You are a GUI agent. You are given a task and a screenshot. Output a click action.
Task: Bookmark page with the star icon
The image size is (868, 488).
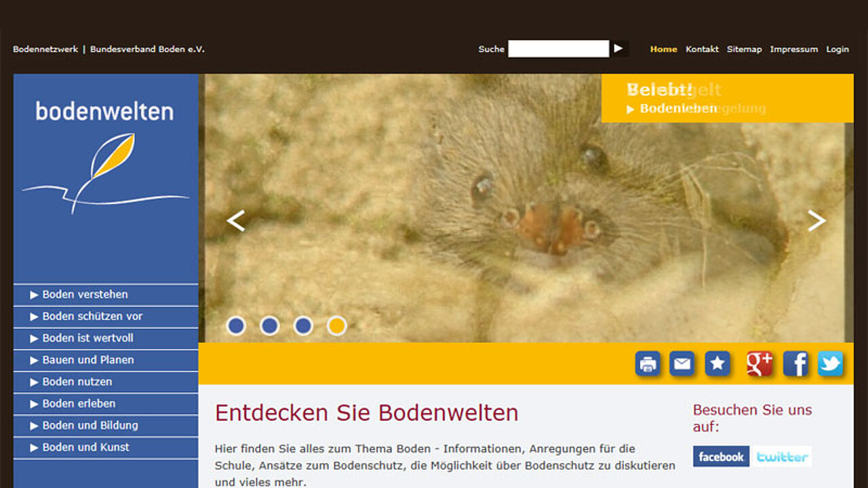pos(717,364)
